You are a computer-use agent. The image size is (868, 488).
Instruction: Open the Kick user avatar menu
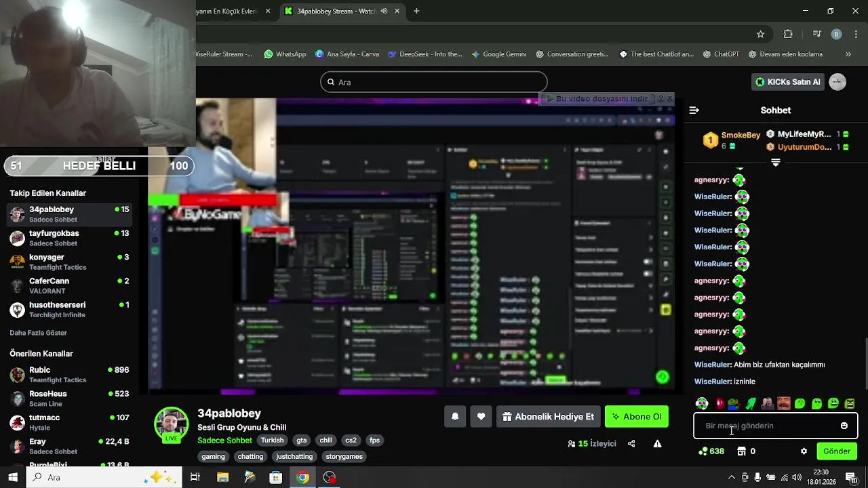pyautogui.click(x=837, y=82)
